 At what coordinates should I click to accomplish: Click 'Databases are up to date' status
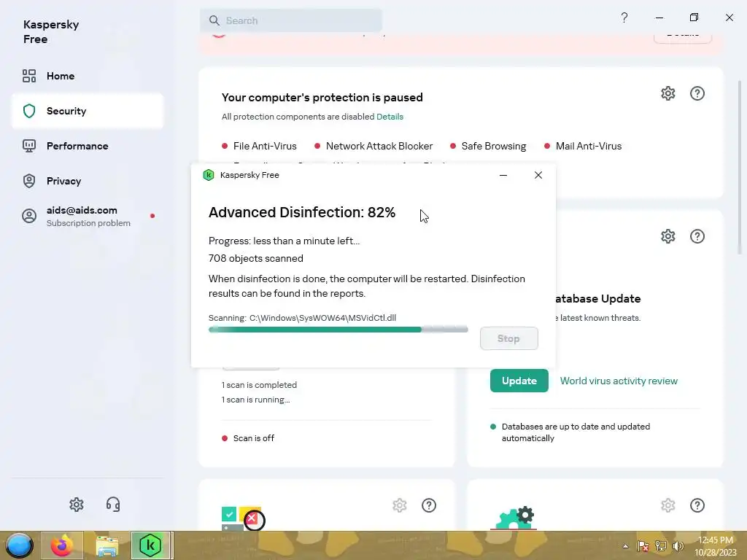click(570, 432)
